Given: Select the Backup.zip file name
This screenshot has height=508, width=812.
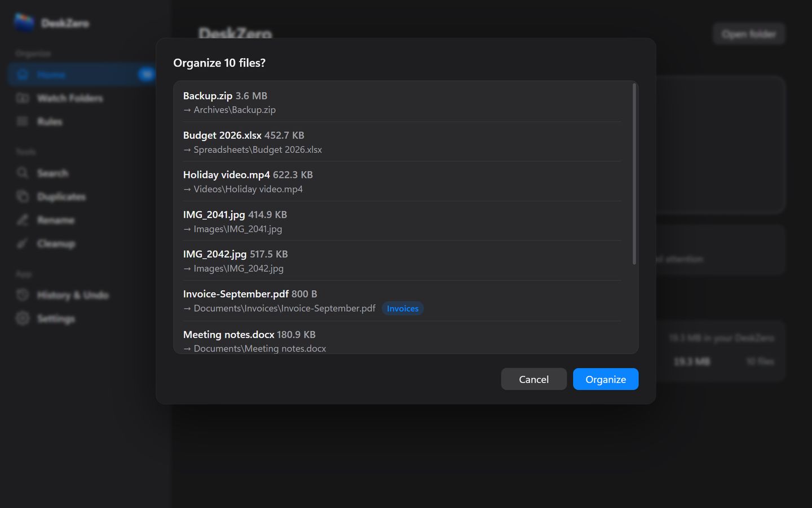Looking at the screenshot, I should (x=208, y=95).
